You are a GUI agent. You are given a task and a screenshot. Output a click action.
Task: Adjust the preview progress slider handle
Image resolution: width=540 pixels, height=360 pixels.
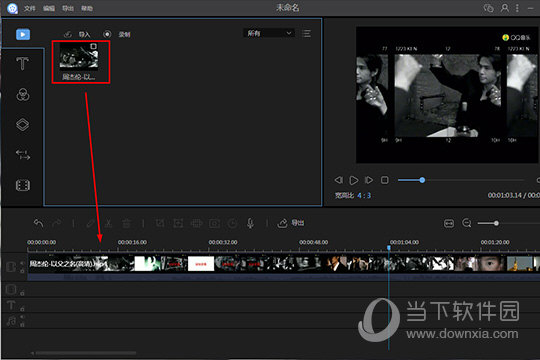click(x=422, y=180)
